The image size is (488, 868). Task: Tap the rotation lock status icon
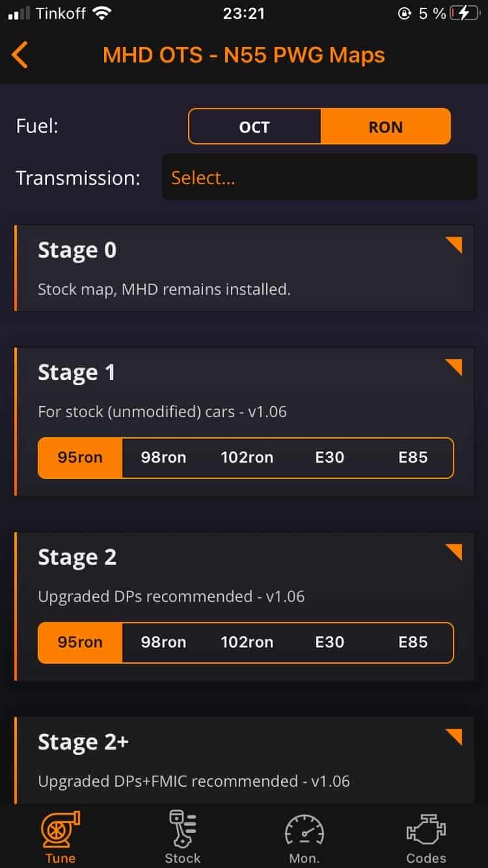click(x=405, y=13)
